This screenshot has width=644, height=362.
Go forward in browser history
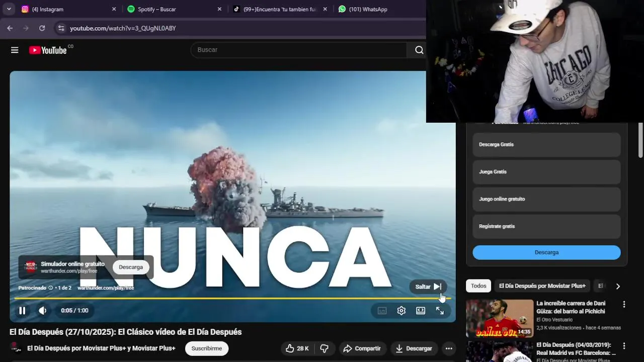(26, 28)
